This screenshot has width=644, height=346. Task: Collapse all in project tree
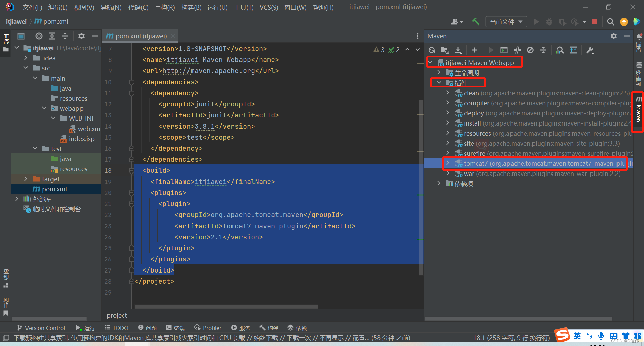tap(65, 36)
